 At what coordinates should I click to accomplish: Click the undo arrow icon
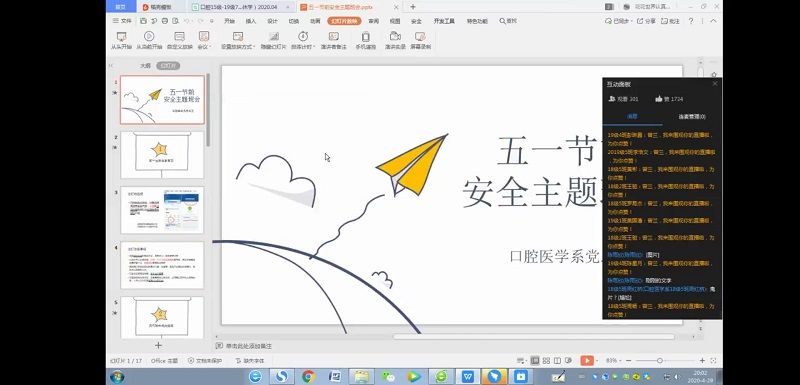click(187, 21)
